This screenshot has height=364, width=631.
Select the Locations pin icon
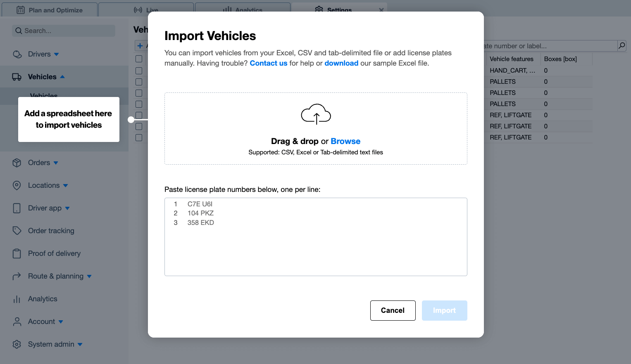17,185
